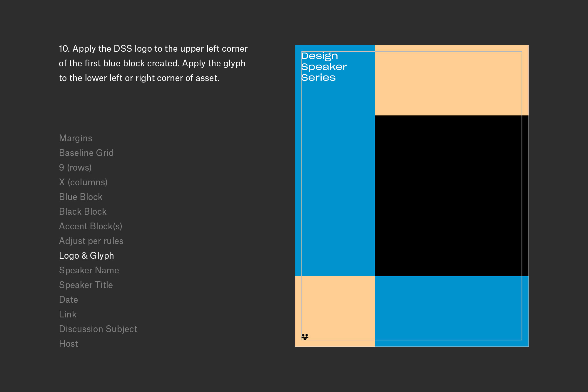Screen dimensions: 588x392
Task: Open the 9 (rows) step
Action: click(75, 167)
